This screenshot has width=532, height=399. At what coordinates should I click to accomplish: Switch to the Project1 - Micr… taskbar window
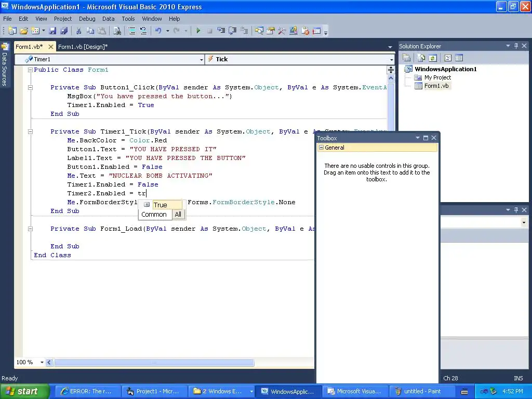click(x=154, y=392)
